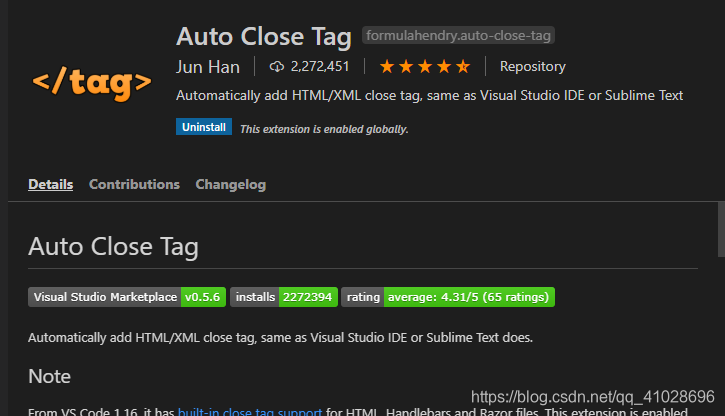725x416 pixels.
Task: Click the header description mentioning Sublime Text
Action: coord(430,96)
